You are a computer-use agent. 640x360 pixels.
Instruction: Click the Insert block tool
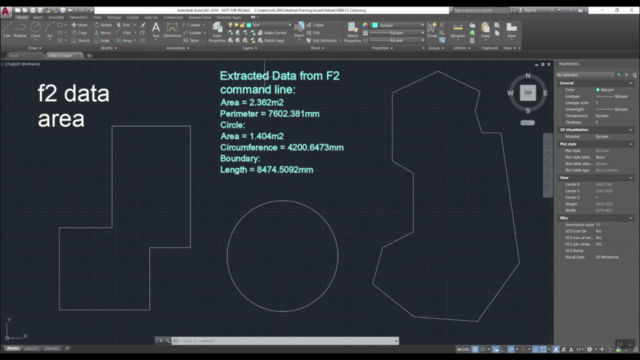click(299, 30)
